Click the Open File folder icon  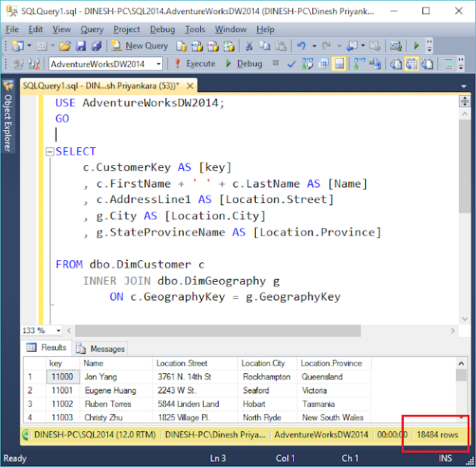coord(65,46)
